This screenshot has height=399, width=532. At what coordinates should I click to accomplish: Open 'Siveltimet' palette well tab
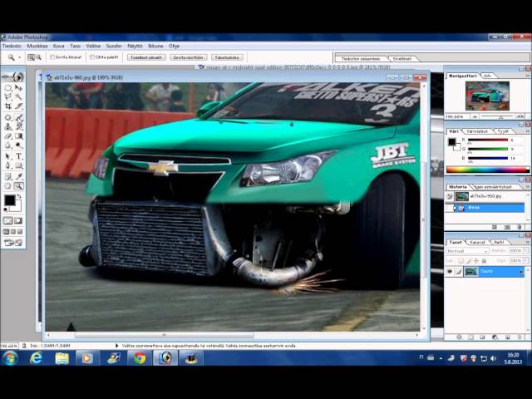402,59
